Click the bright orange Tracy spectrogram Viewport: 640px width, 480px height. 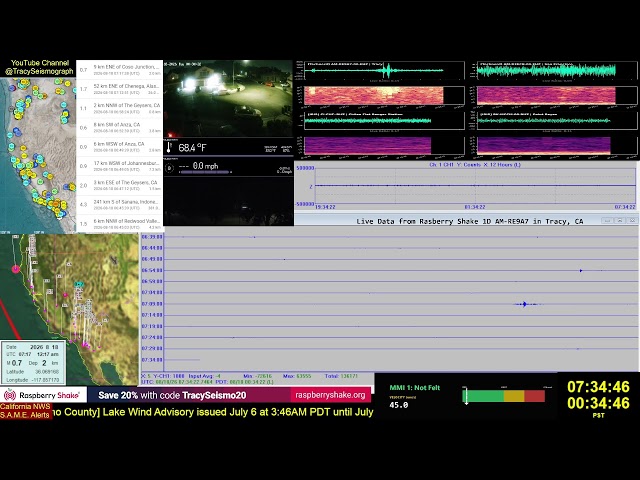point(373,96)
